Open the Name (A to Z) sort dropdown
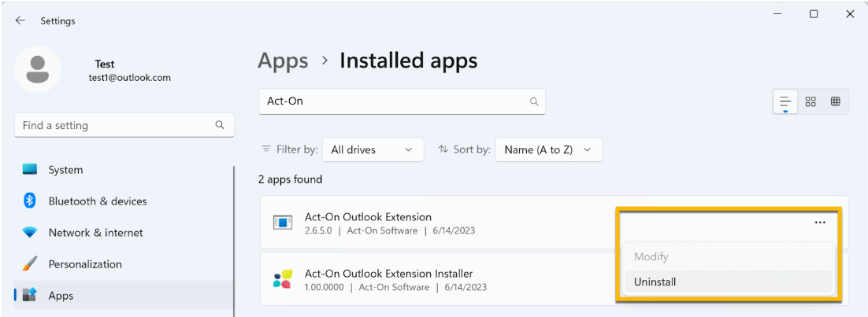The image size is (868, 317). click(548, 149)
